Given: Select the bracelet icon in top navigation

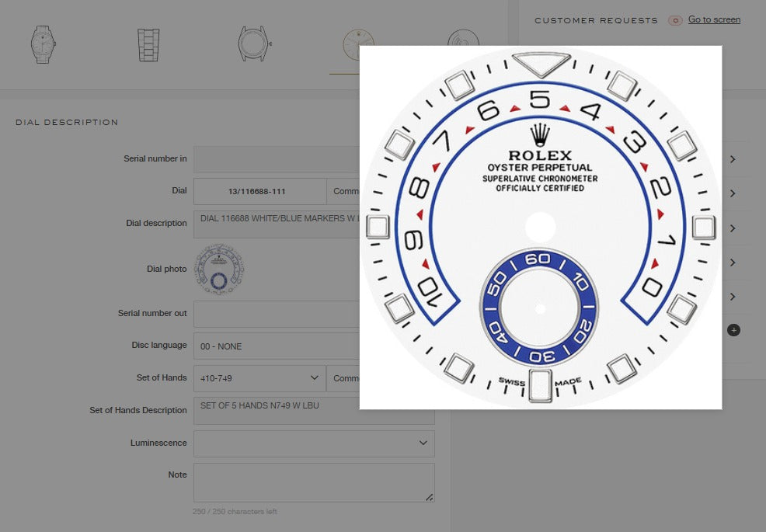Looking at the screenshot, I should (148, 44).
